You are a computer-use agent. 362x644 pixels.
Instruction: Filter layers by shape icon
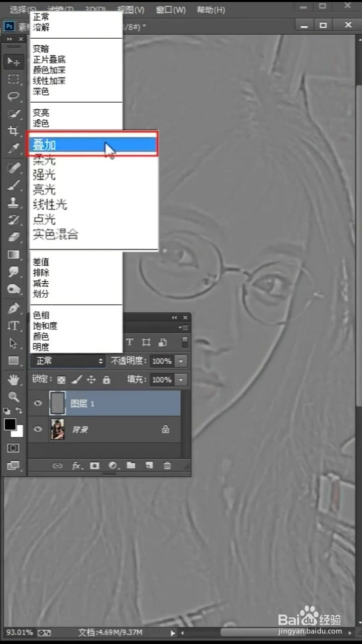[x=146, y=342]
